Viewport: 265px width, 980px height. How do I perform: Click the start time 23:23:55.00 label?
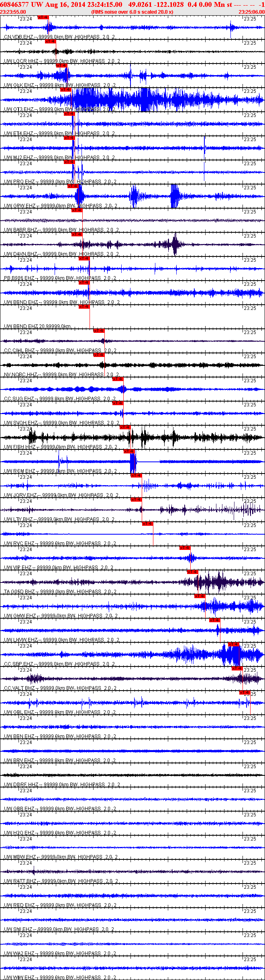coord(13,12)
